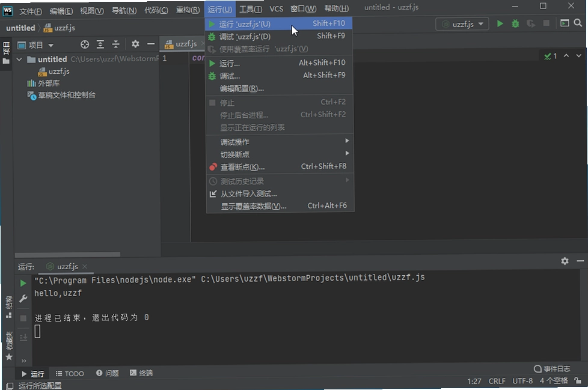The height and width of the screenshot is (390, 588).
Task: Go to previous highlighted problem arrow
Action: (x=566, y=56)
